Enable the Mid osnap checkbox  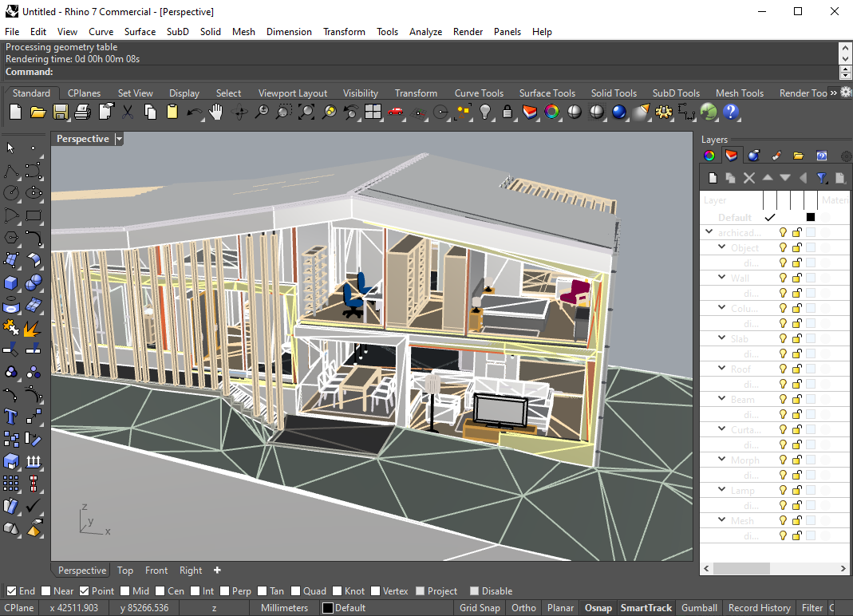(x=124, y=591)
